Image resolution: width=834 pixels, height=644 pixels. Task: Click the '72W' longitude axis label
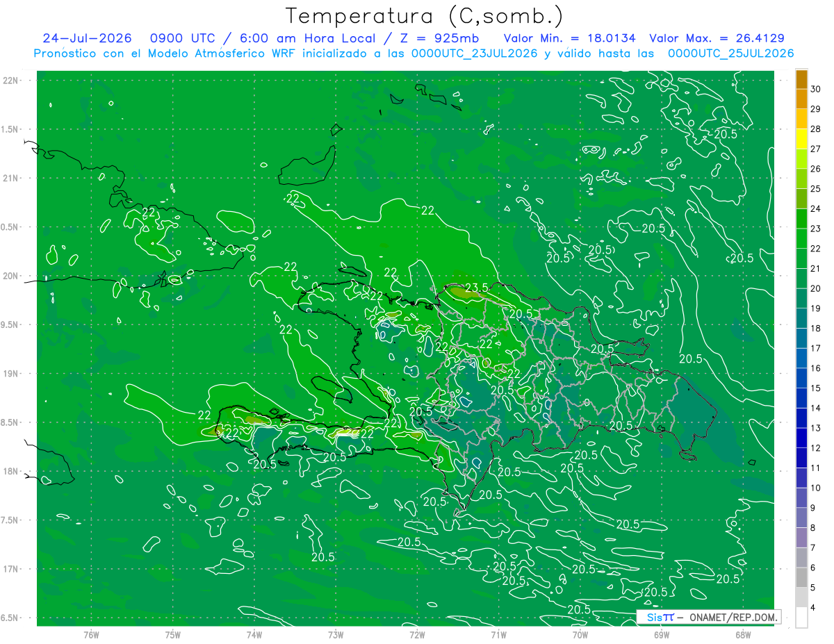(x=417, y=634)
